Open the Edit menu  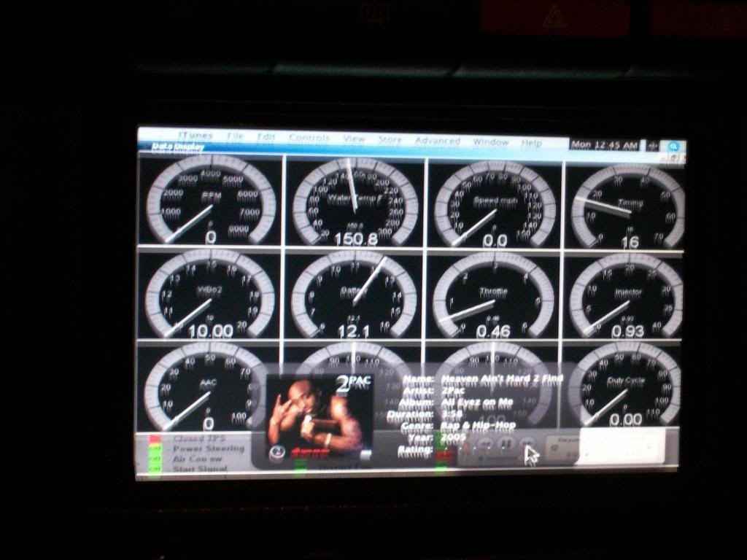[266, 137]
